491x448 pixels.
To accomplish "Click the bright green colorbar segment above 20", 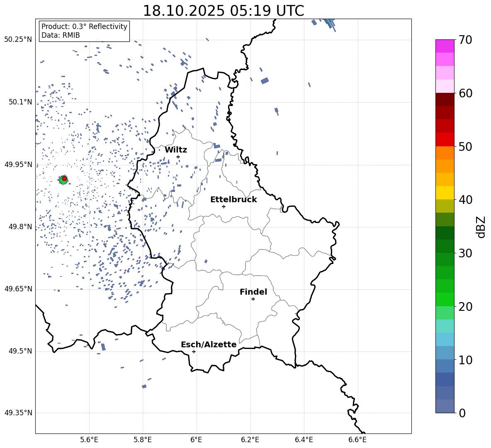I will pyautogui.click(x=445, y=299).
